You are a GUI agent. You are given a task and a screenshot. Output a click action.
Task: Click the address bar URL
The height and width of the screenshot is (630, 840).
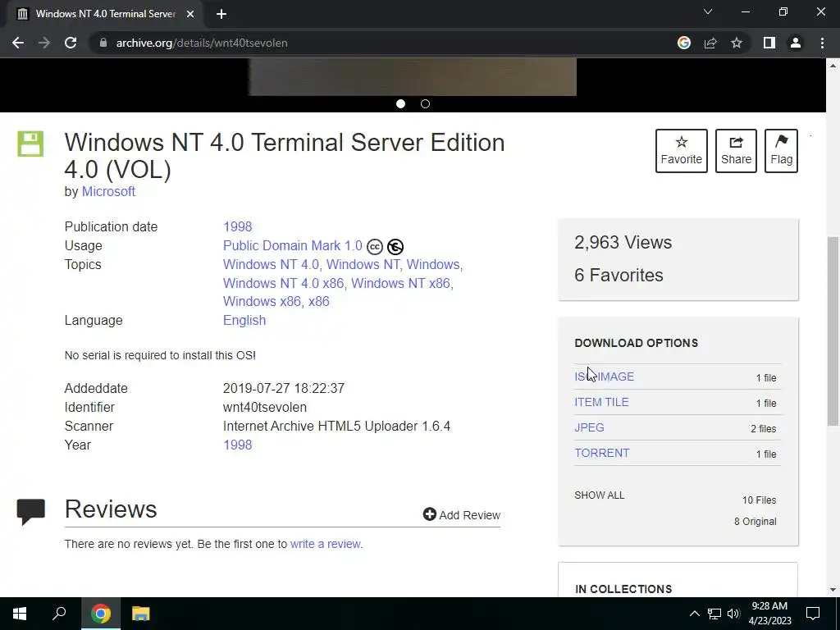202,43
